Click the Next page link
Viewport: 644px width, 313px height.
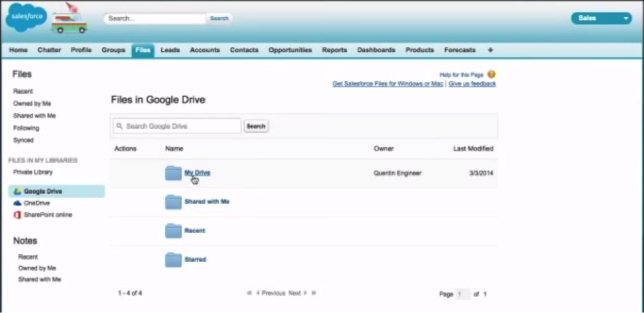tap(298, 293)
